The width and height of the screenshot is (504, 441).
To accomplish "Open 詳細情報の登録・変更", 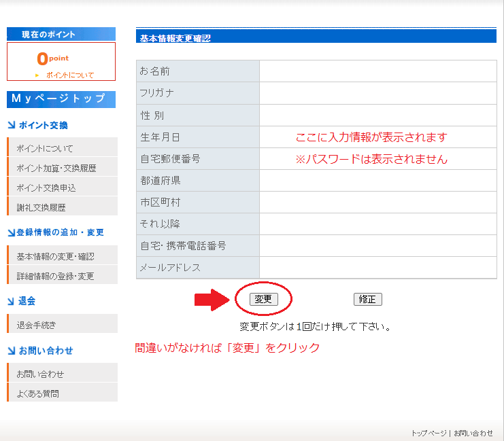I will click(x=63, y=276).
